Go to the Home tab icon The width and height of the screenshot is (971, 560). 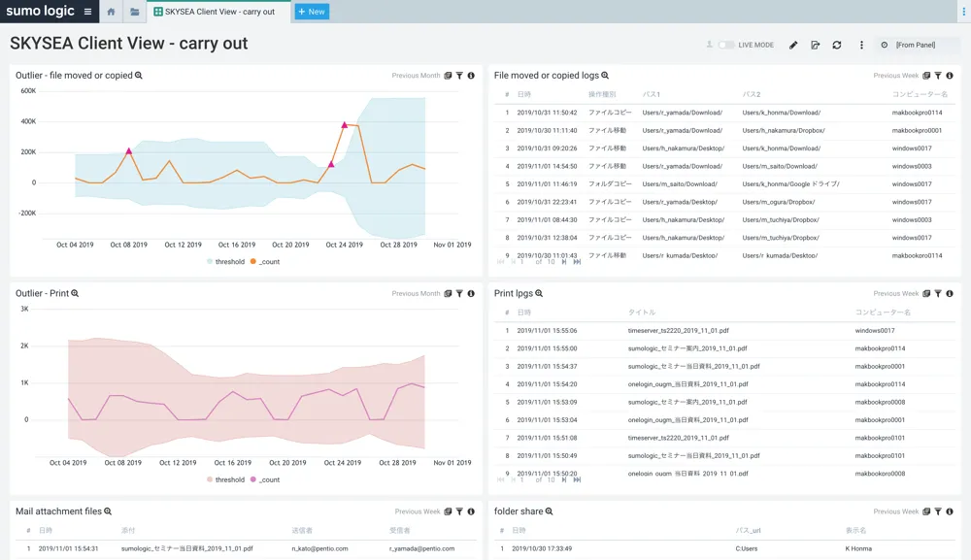pyautogui.click(x=111, y=12)
